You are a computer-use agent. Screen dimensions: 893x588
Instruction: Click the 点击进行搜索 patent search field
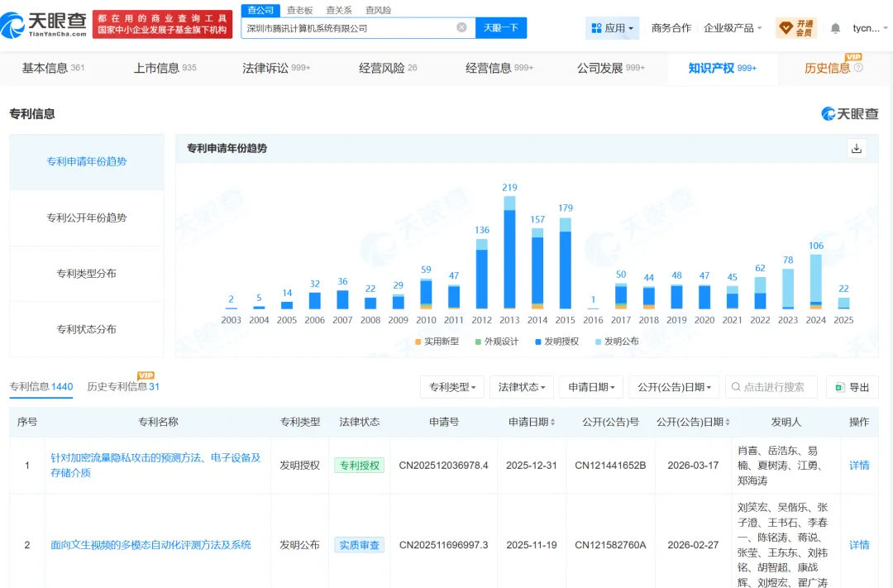(771, 387)
